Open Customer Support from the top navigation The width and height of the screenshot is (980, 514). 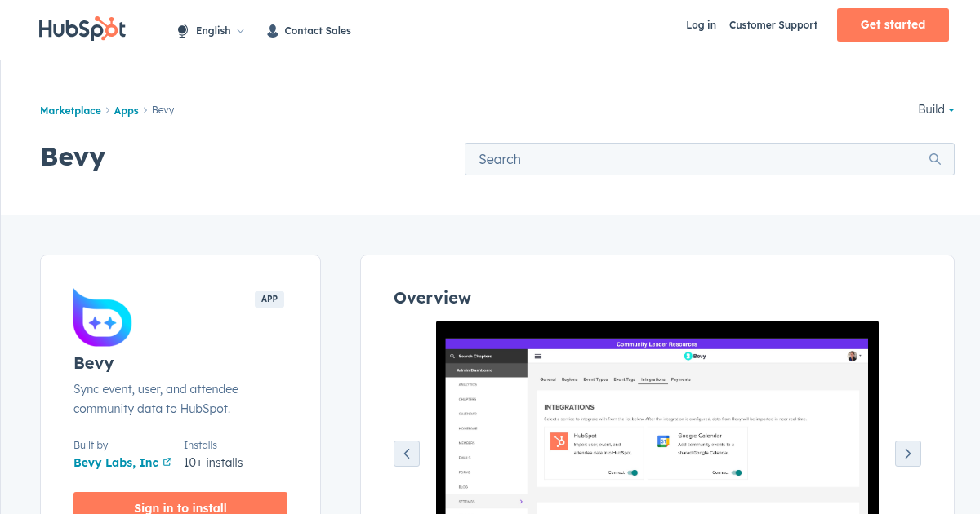773,25
